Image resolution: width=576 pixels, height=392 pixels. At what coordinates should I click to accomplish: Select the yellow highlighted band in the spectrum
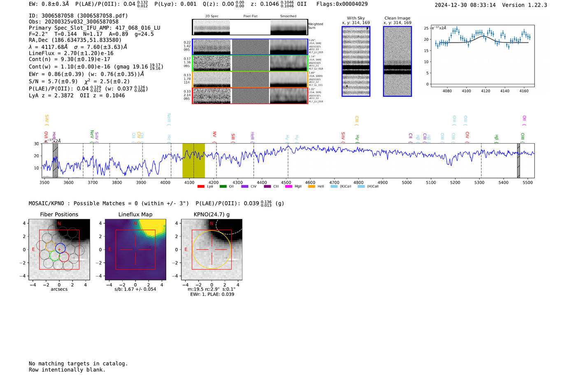pyautogui.click(x=193, y=160)
